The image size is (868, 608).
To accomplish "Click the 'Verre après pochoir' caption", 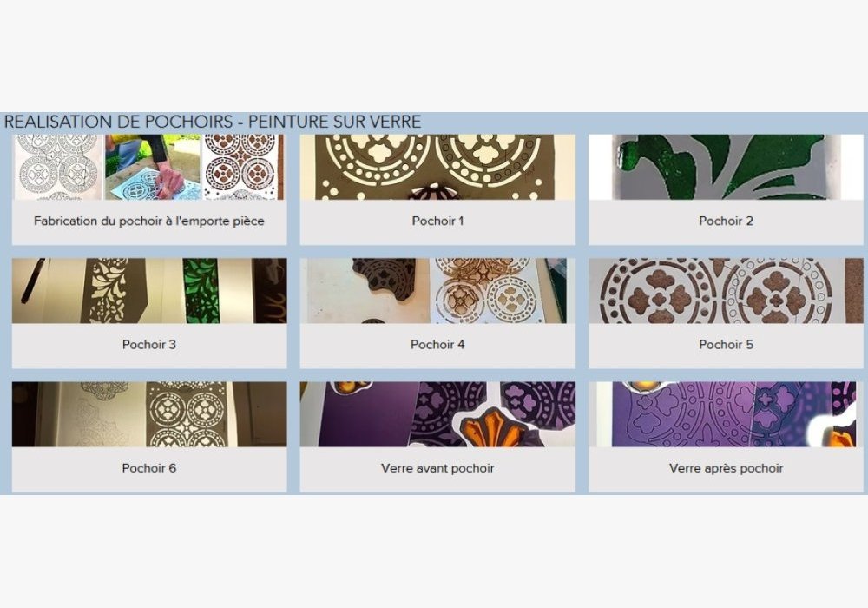I will [x=726, y=468].
